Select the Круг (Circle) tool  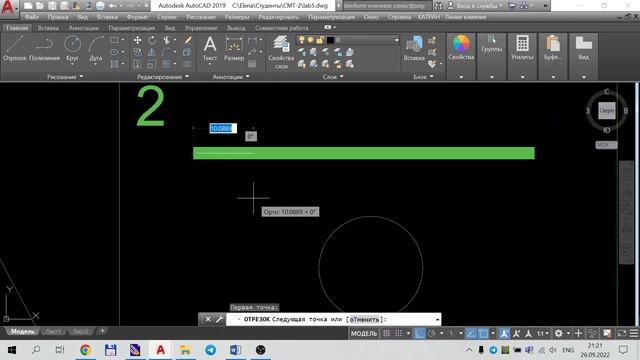(x=72, y=49)
